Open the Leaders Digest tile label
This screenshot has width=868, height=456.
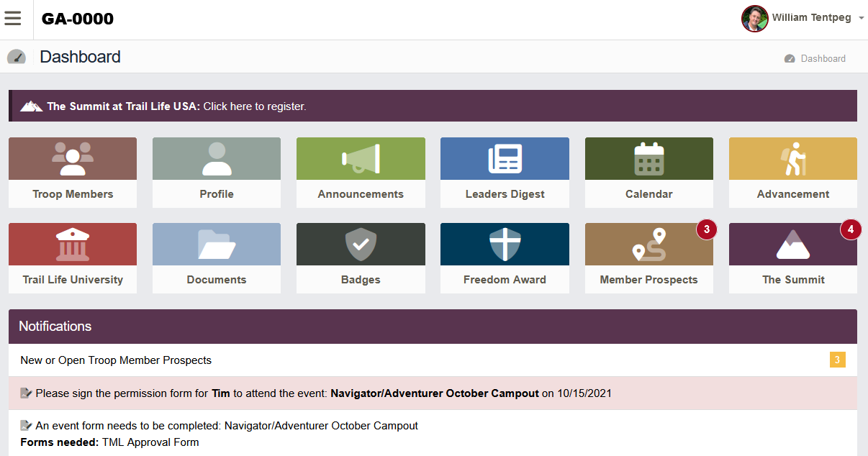coord(505,194)
